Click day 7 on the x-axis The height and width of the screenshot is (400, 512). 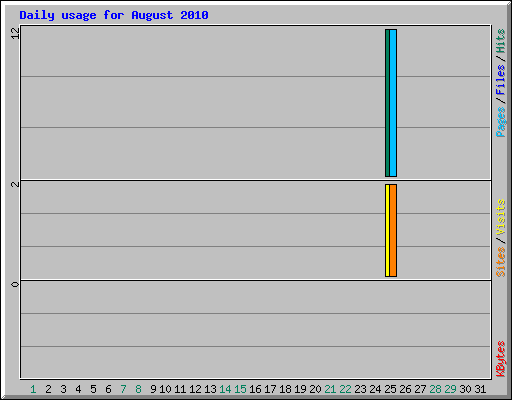[123, 389]
